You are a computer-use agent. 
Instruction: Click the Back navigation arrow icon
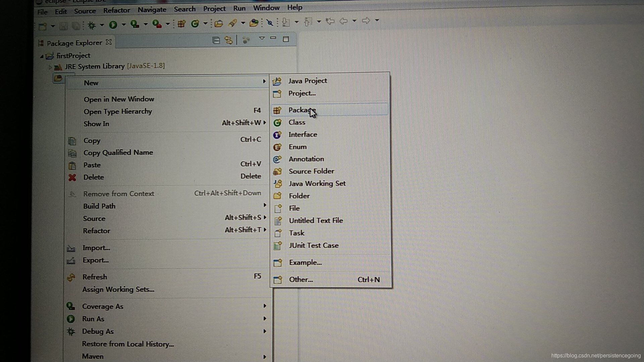coord(343,21)
